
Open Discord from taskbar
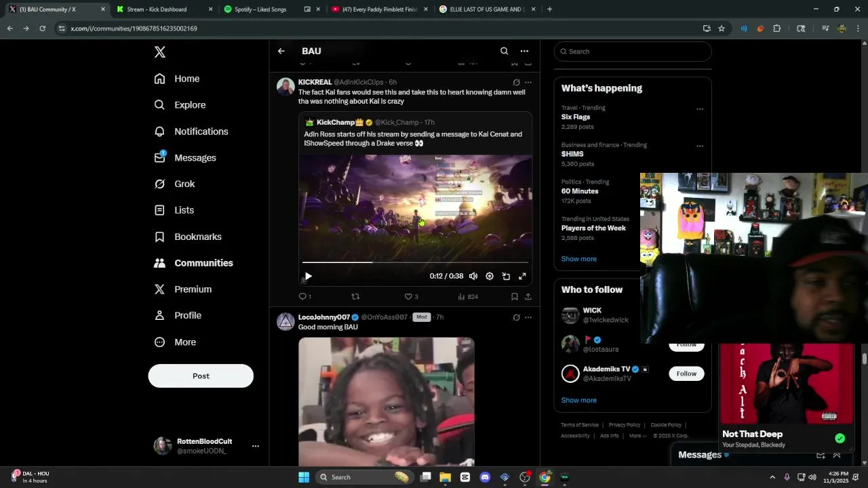point(485,477)
